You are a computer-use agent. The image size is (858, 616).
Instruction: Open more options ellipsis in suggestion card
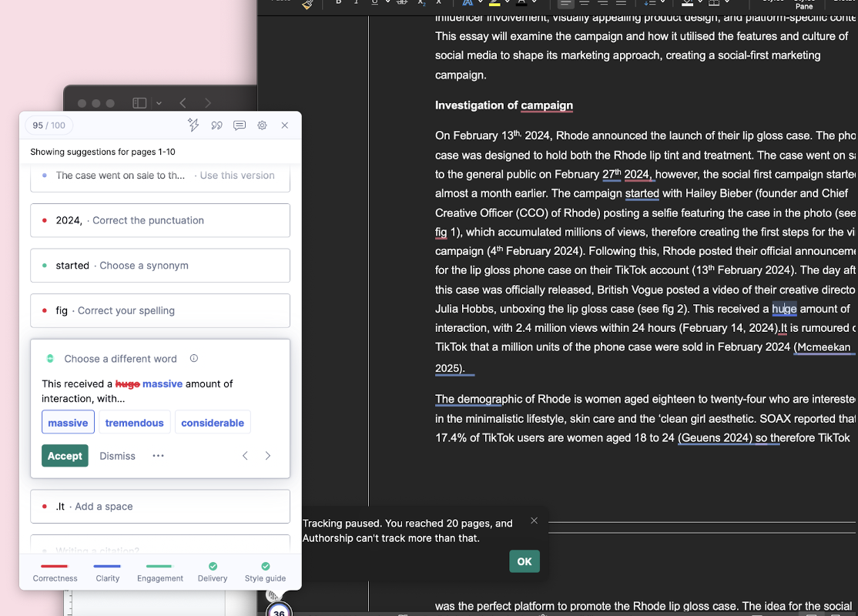pyautogui.click(x=158, y=456)
